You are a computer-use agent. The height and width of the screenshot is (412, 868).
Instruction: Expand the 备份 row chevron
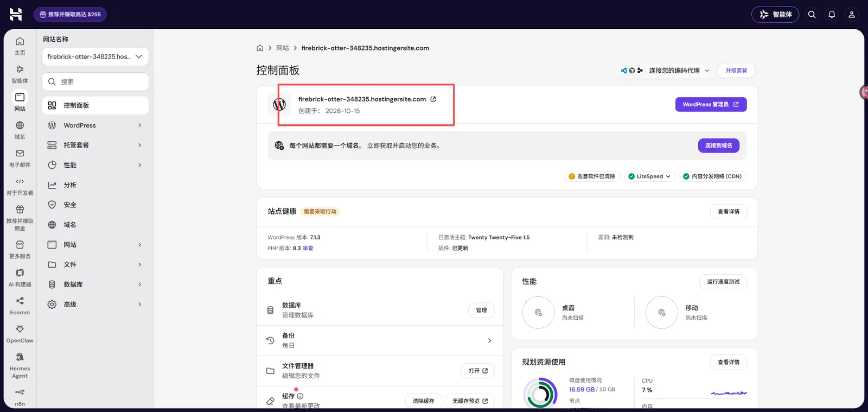tap(489, 341)
